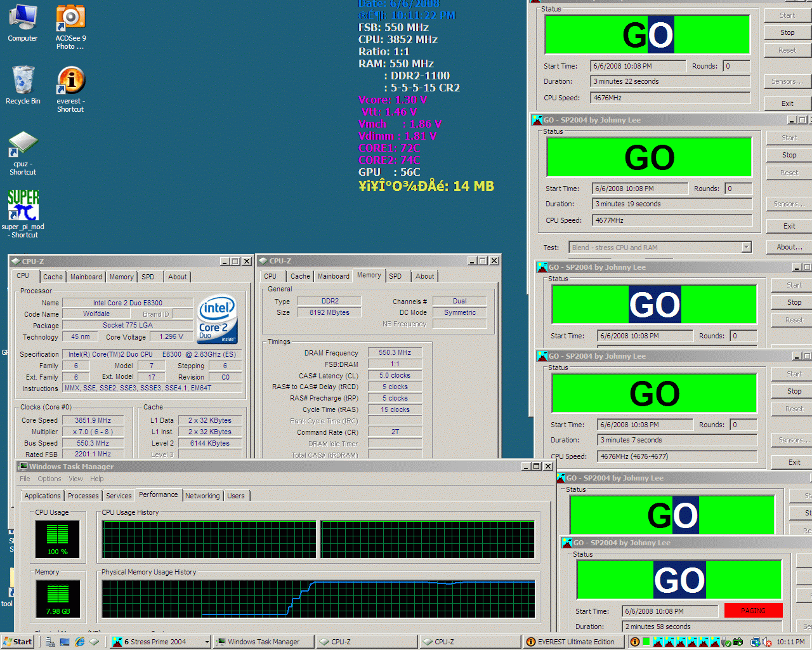812x650 pixels.
Task: Click Stop in the SP2004 window showing 4677MHz
Action: (x=789, y=155)
